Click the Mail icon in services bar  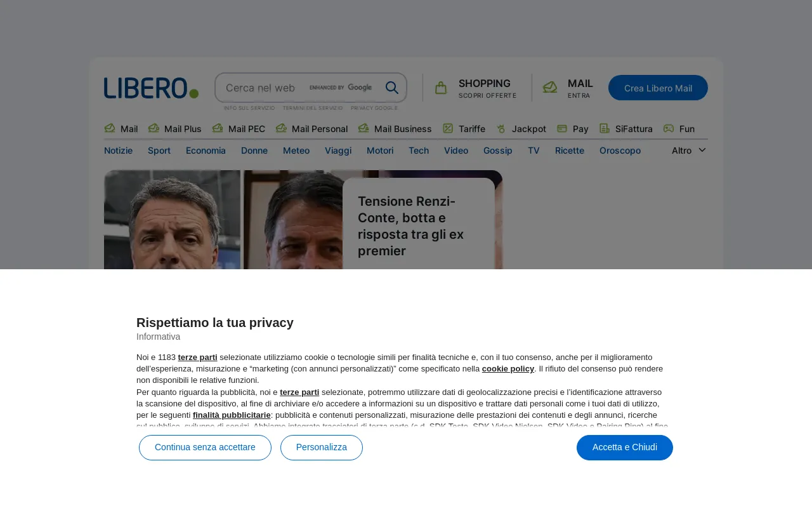pyautogui.click(x=110, y=128)
